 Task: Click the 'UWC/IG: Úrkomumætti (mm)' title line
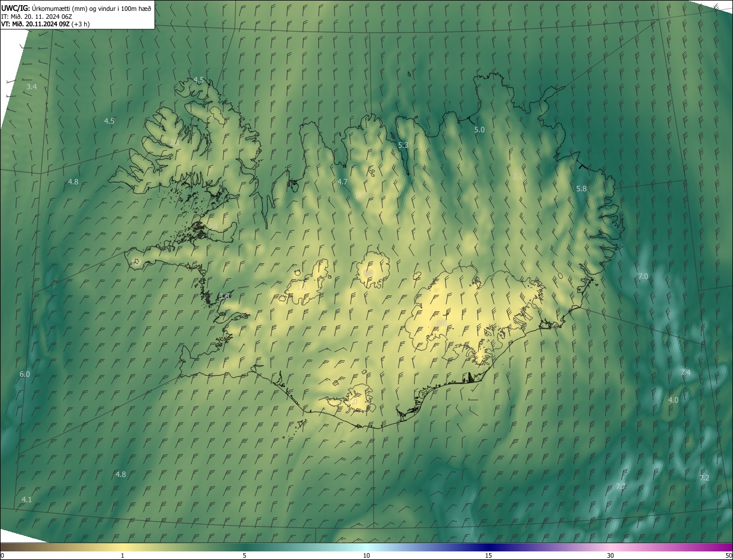[x=77, y=8]
